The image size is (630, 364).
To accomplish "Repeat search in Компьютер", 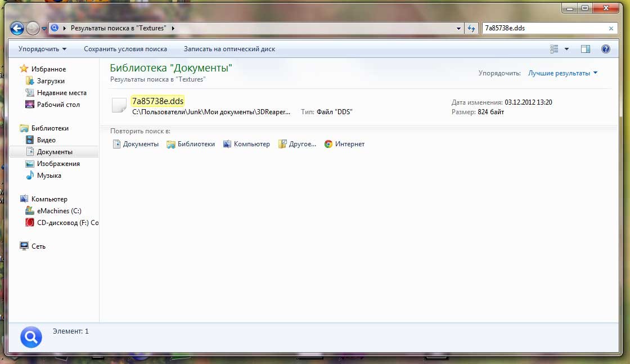I will click(247, 144).
